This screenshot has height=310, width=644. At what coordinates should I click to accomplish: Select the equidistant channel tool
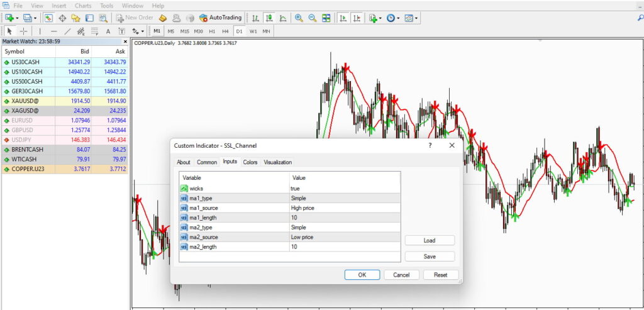point(81,31)
